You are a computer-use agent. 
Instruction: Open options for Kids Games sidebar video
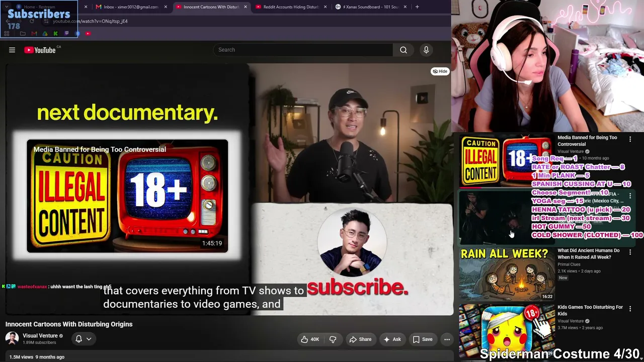pos(630,309)
